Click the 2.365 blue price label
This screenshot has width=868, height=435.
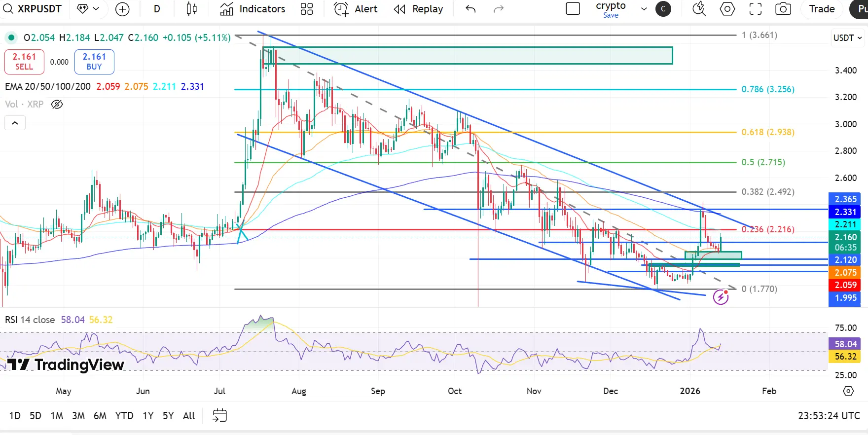point(845,199)
